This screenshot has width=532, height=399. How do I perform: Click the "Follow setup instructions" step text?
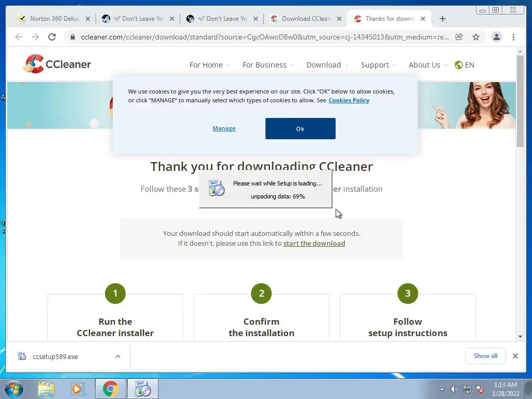tap(407, 327)
